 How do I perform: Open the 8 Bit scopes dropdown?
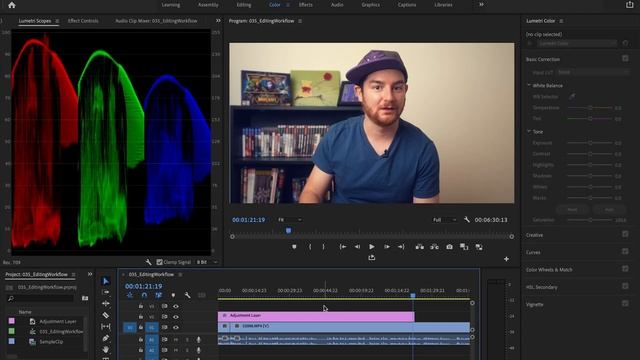(207, 262)
